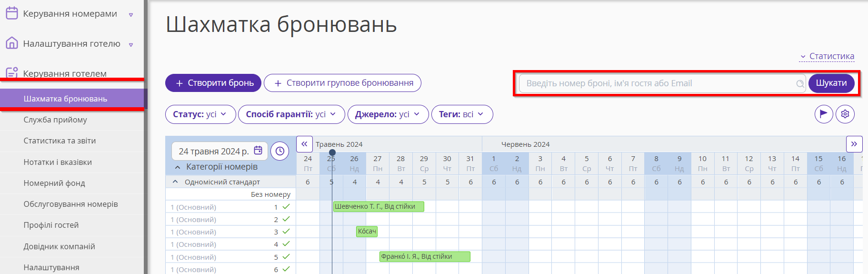Open the Спосіб гарантії filter dropdown
868x274 pixels.
pos(291,114)
